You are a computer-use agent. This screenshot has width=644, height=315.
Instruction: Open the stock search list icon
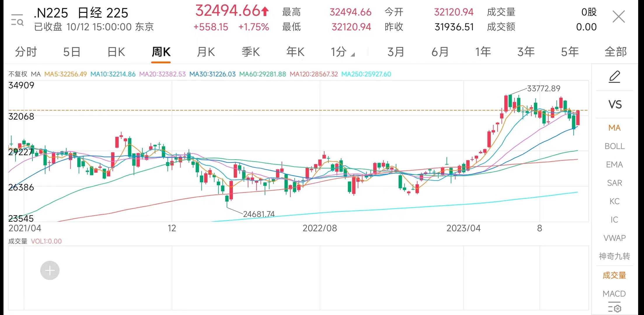(17, 20)
